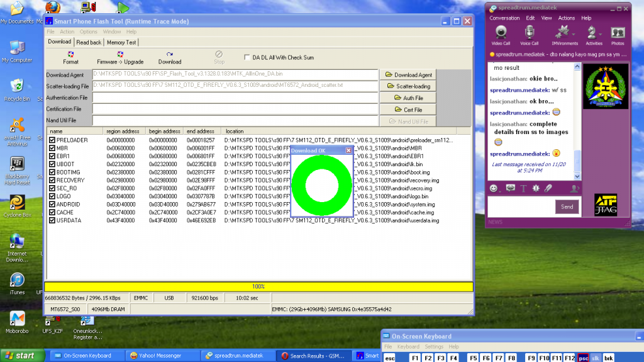Open the emoticon picker in chat
644x362 pixels.
(x=494, y=188)
